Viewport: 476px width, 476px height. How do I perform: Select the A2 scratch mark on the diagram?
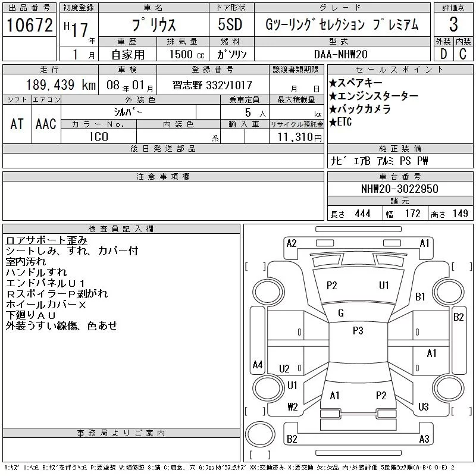pyautogui.click(x=292, y=243)
